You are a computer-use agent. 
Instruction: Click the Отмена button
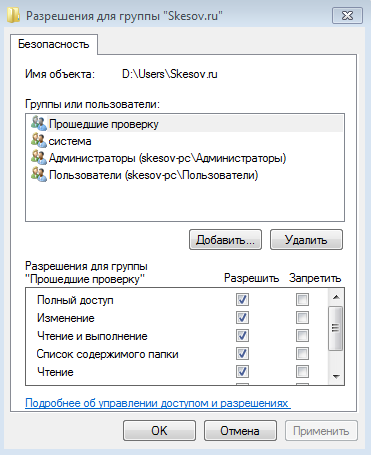(x=240, y=430)
